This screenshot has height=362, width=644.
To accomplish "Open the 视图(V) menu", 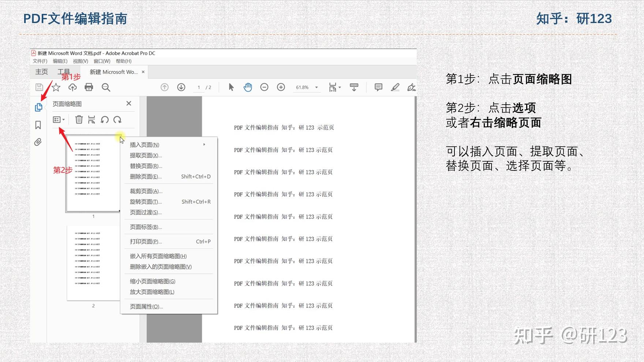I will 80,61.
